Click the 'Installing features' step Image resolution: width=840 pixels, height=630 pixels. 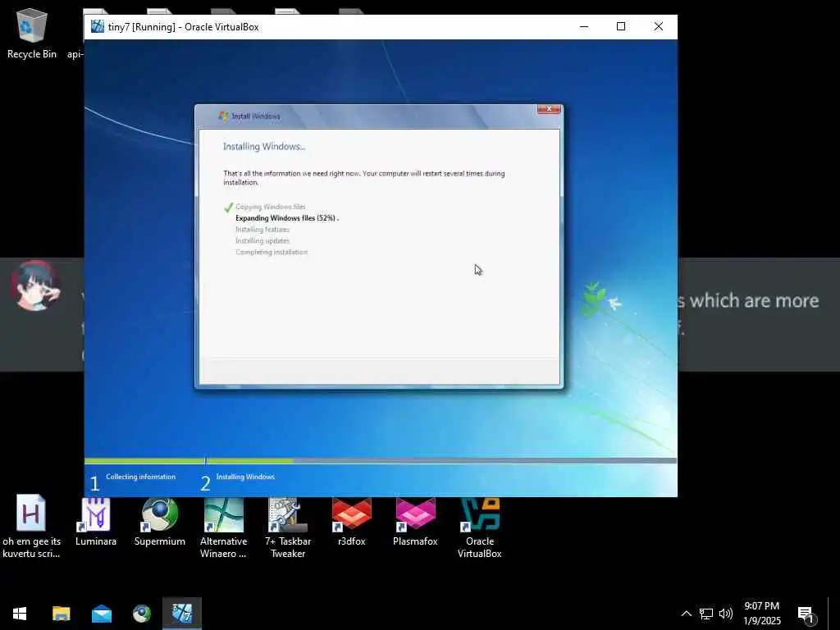click(262, 230)
